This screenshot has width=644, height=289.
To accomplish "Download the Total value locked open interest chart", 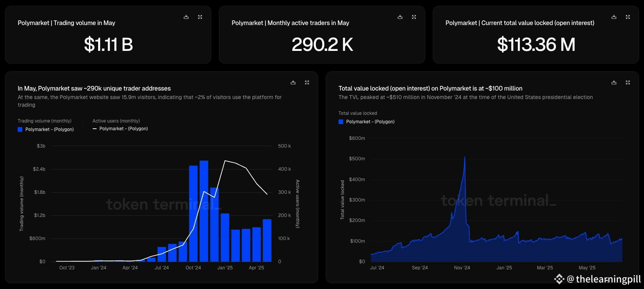I will 614,82.
